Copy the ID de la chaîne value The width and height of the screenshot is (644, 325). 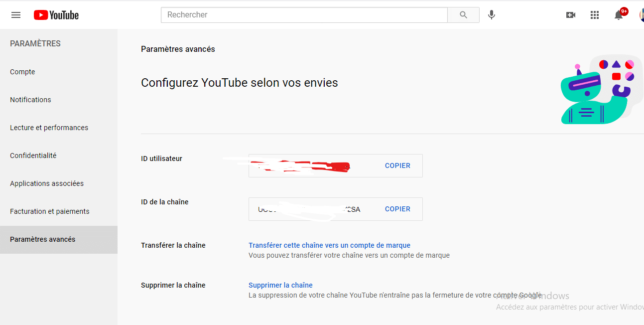click(x=397, y=209)
